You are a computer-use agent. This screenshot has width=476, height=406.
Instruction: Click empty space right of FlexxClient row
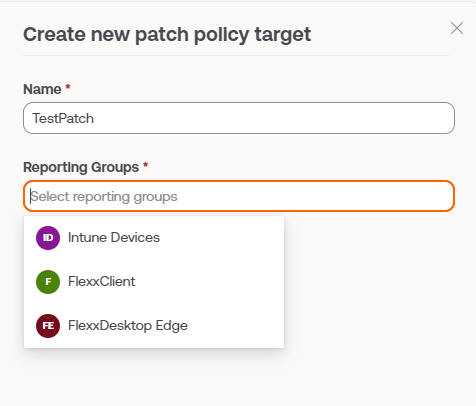tap(209, 282)
